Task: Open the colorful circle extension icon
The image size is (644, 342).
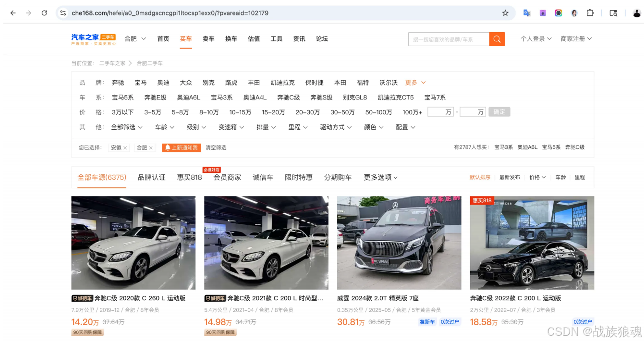Action: pyautogui.click(x=559, y=13)
